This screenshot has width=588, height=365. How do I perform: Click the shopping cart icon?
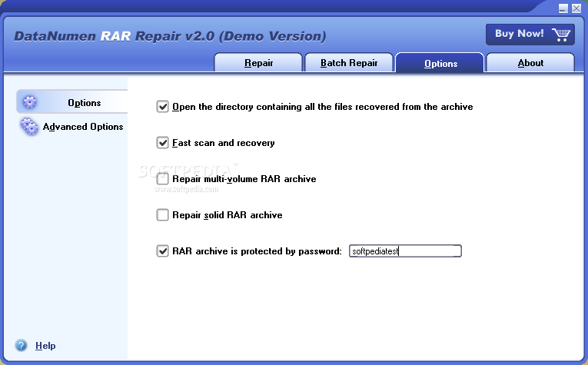pyautogui.click(x=561, y=35)
